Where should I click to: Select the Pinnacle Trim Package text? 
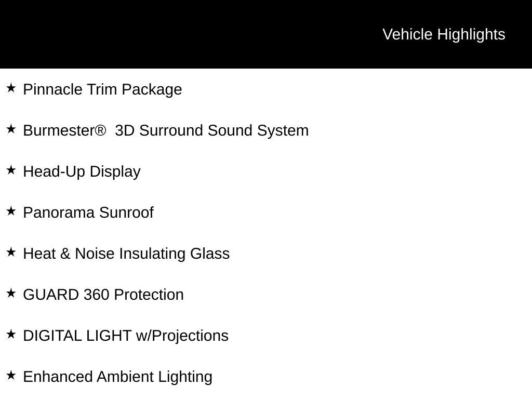pos(102,89)
